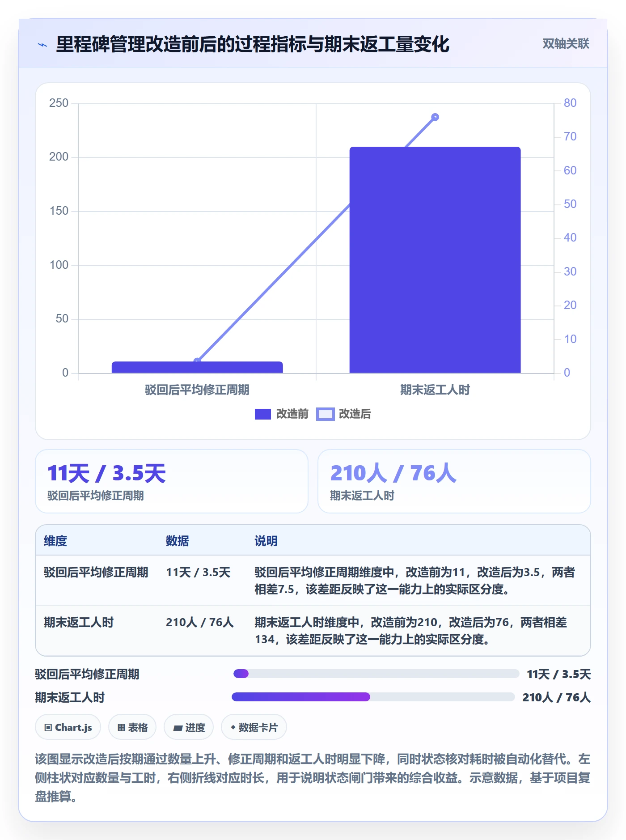The height and width of the screenshot is (840, 626).
Task: Click the 数据卡片 chip
Action: pyautogui.click(x=254, y=727)
